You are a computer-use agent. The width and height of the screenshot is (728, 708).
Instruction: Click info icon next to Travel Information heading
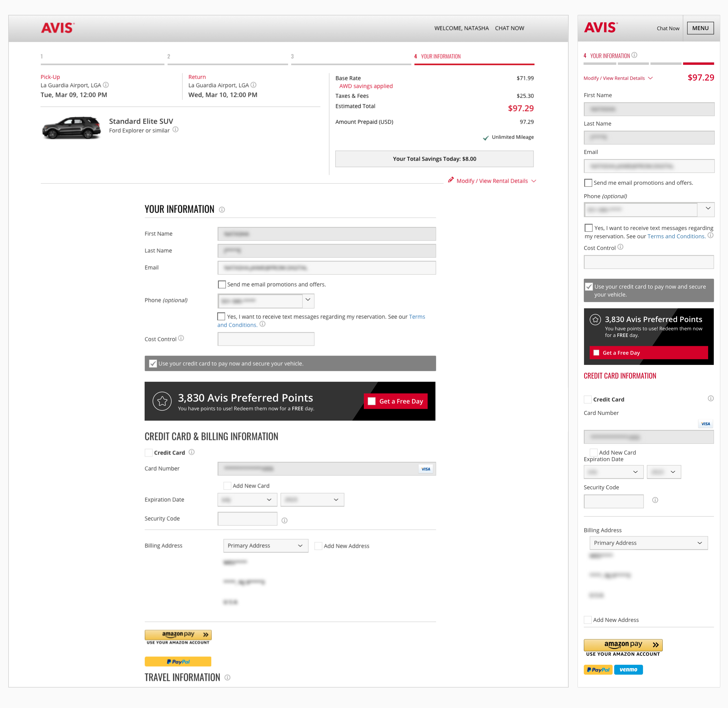(228, 677)
